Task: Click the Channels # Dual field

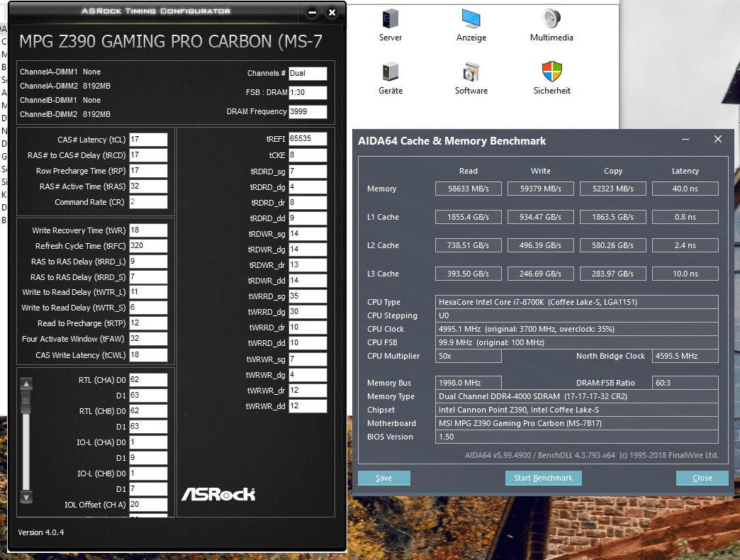Action: pos(308,74)
